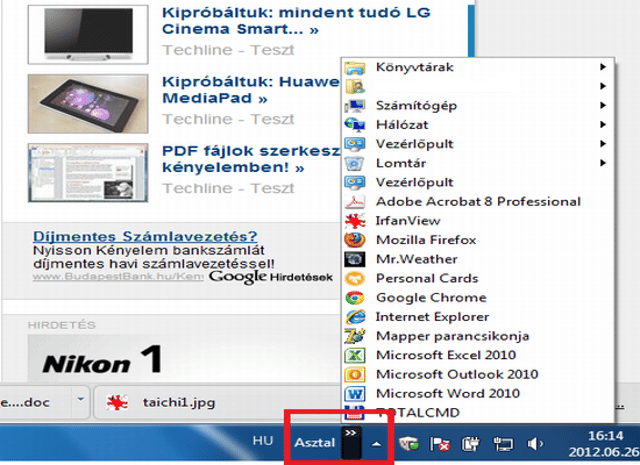Expand the first Vezérlőpult submenu arrow
The image size is (640, 465).
pos(603,144)
